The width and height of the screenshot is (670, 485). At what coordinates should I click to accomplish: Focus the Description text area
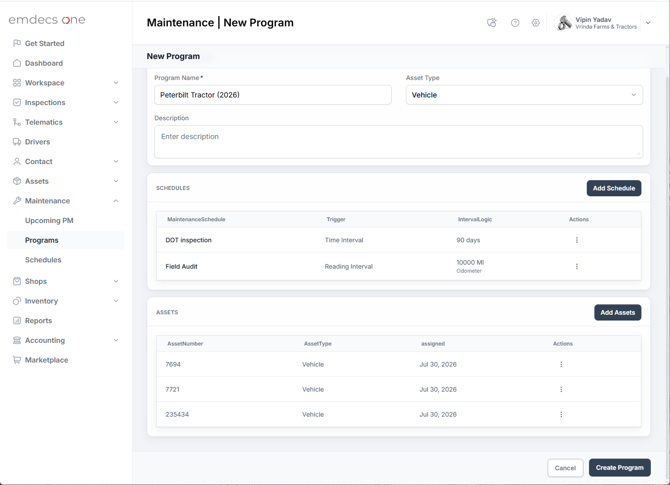click(x=398, y=142)
